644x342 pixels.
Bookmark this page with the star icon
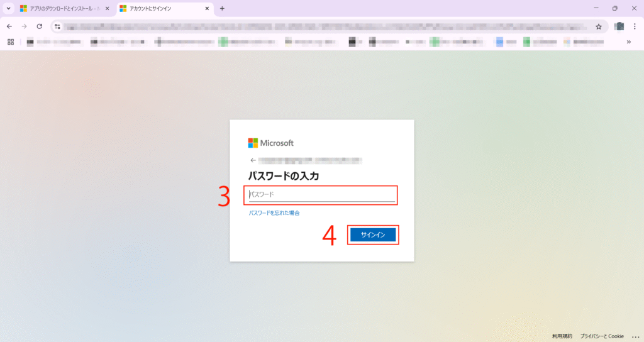[x=599, y=26]
